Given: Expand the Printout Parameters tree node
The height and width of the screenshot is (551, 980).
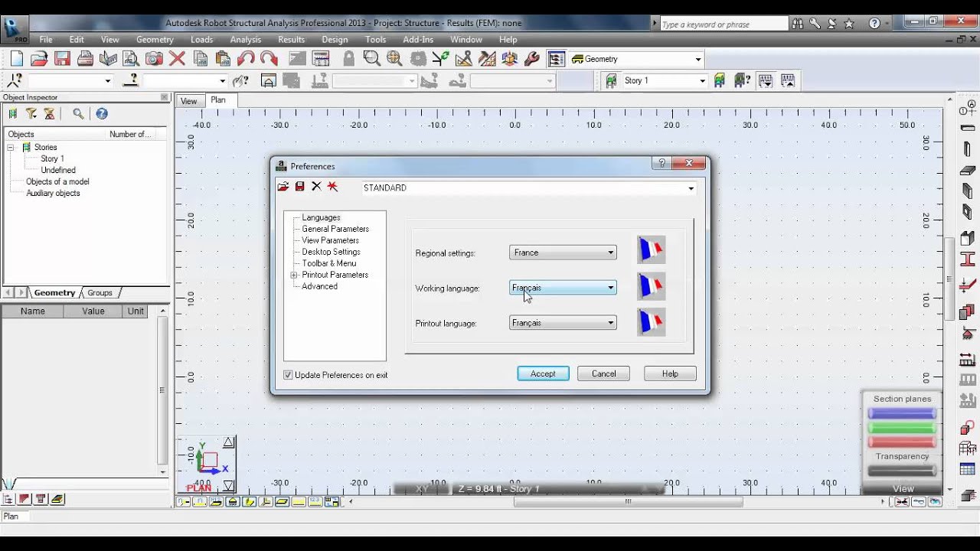Looking at the screenshot, I should (293, 275).
